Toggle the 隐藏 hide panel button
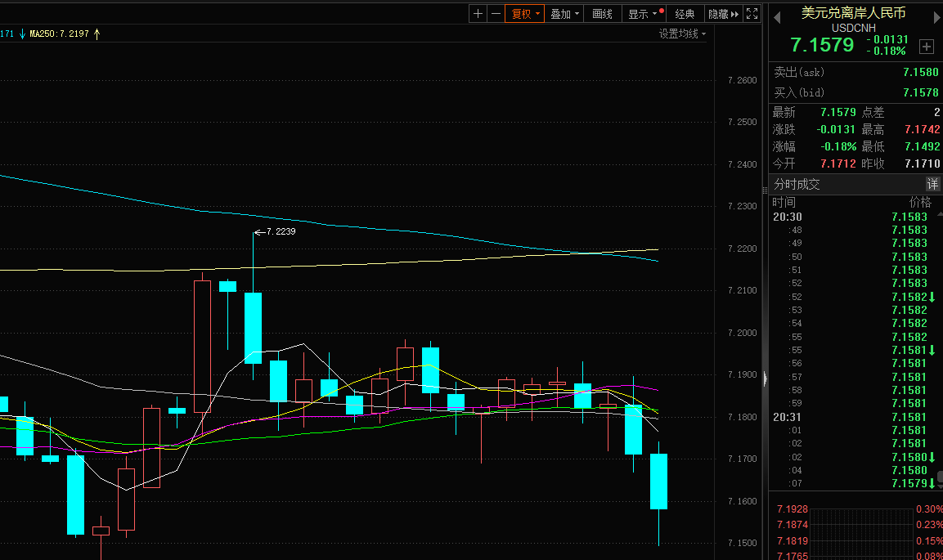943x560 pixels. [723, 14]
